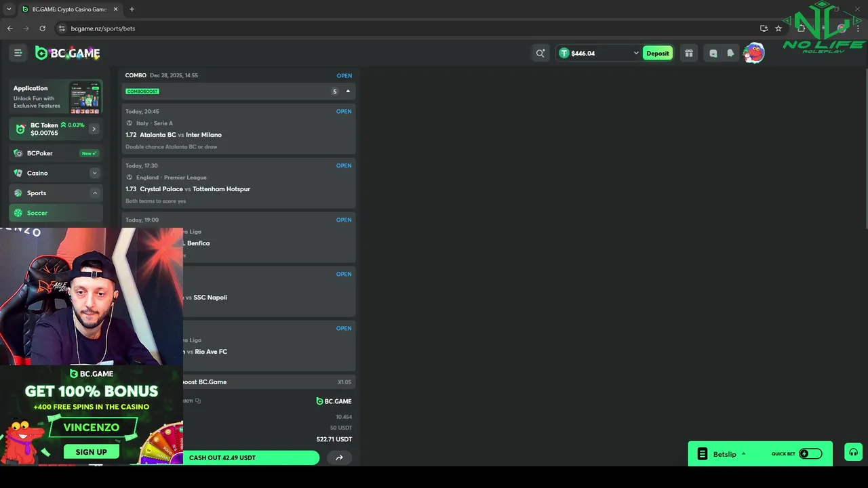Click install app icon in address bar
The width and height of the screenshot is (868, 488).
(x=764, y=28)
